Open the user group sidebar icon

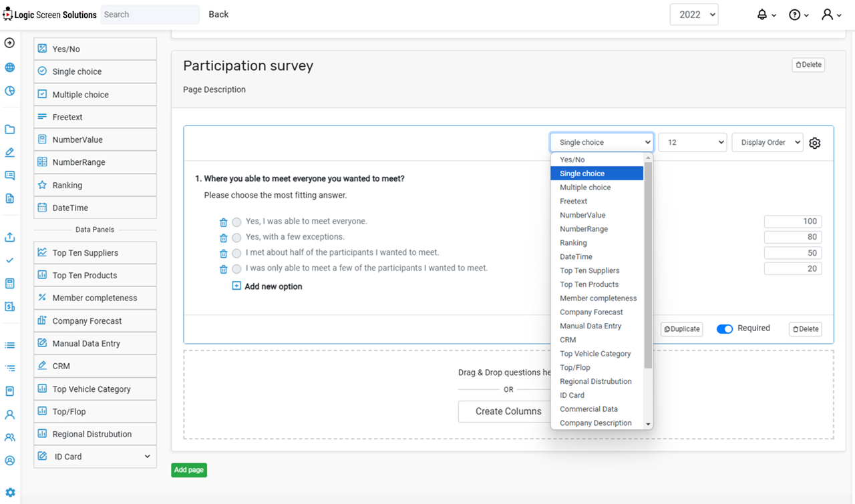click(x=9, y=438)
